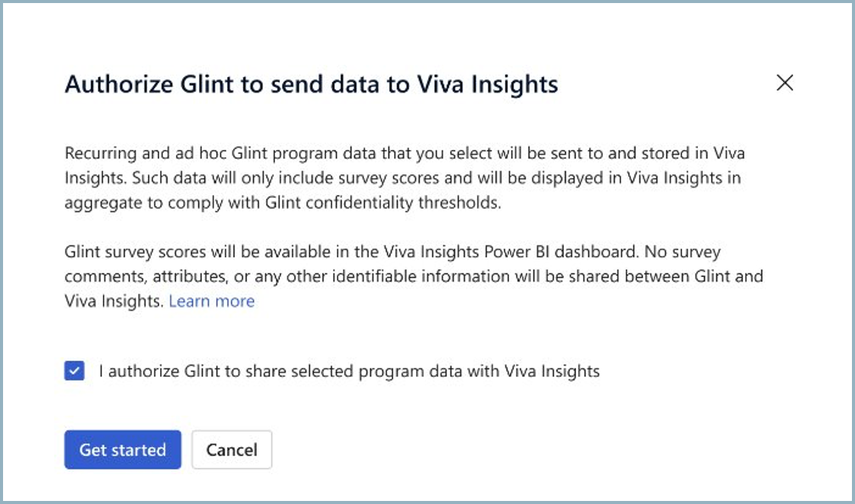This screenshot has height=504, width=855.
Task: Click the Get started button
Action: tap(123, 449)
